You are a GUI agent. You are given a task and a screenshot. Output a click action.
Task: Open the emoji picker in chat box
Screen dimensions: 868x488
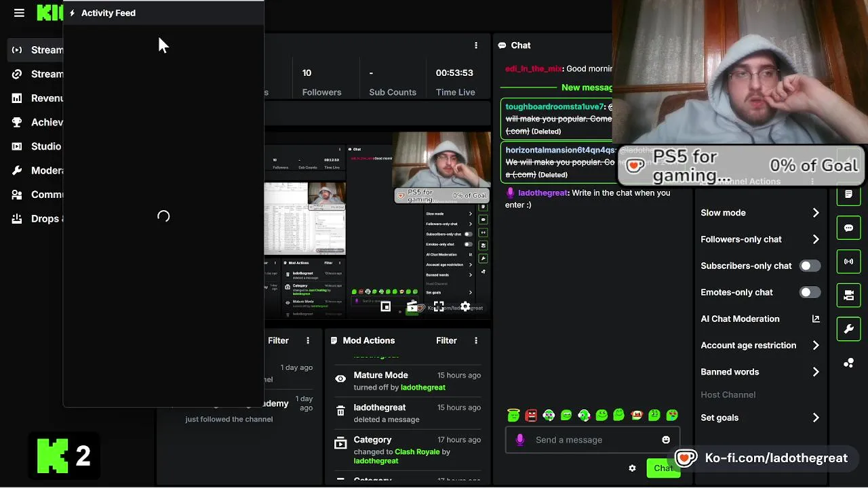pos(666,440)
